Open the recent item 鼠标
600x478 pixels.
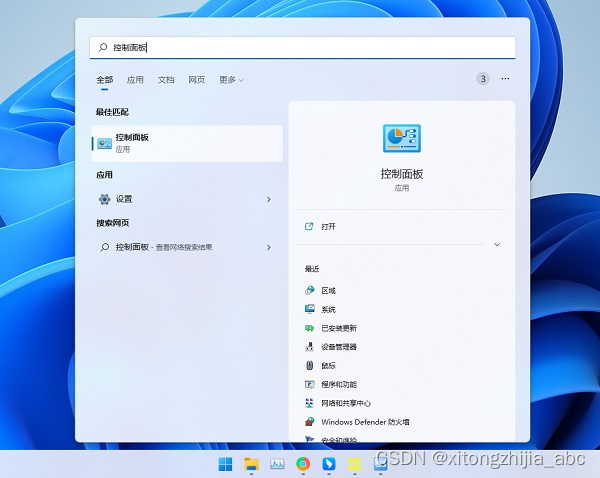328,365
